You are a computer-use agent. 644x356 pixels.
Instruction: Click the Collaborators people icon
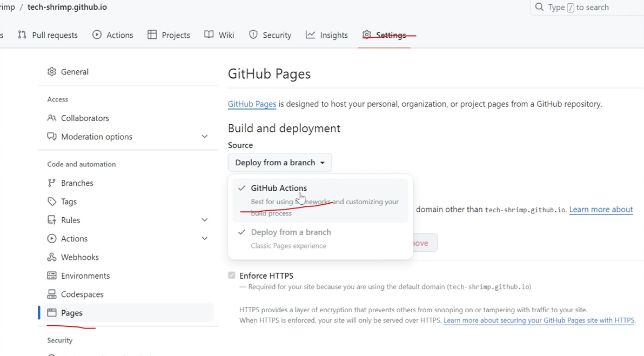coord(52,118)
